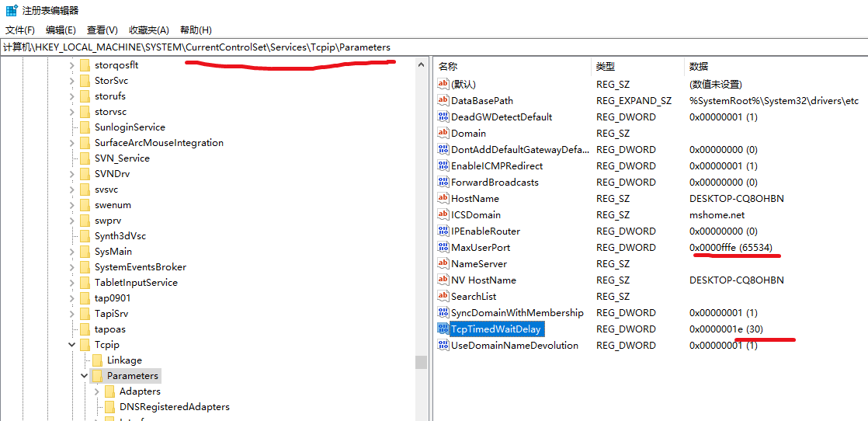Expand the storvsc key
This screenshot has height=421, width=868.
coord(71,112)
